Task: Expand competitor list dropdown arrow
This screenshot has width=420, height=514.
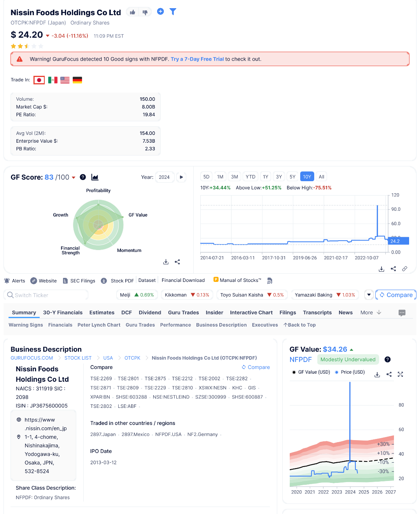Action: (369, 295)
